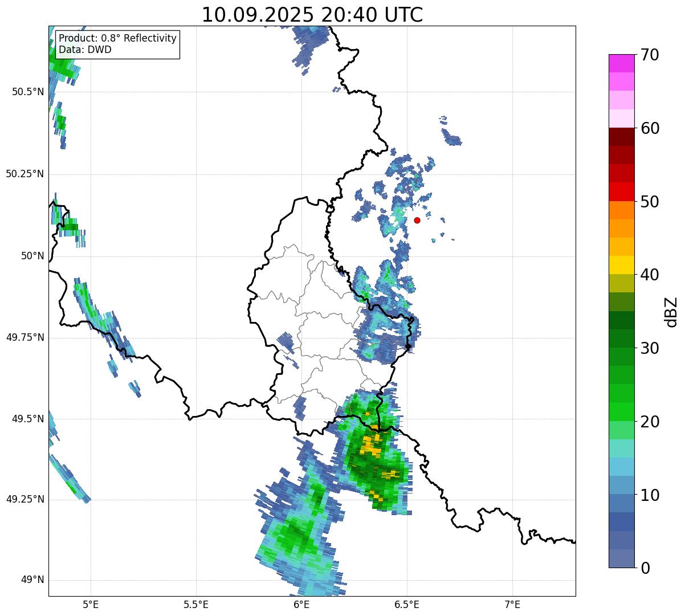
Task: Click the 7°E longitude label
Action: coord(512,605)
